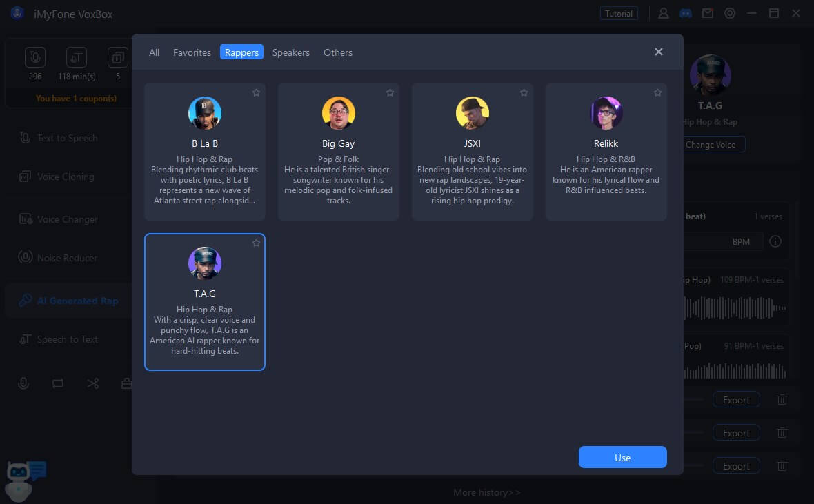Open the Favorites tab
This screenshot has height=504, width=814.
click(192, 52)
